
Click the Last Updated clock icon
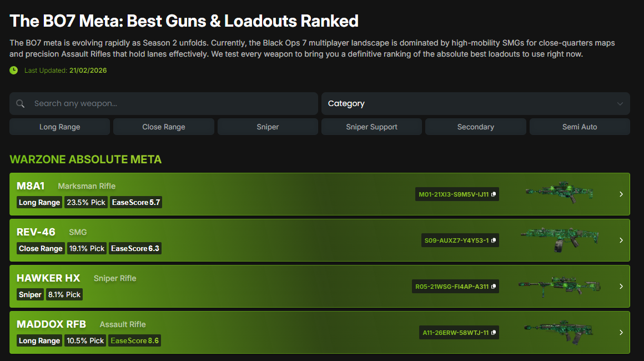pos(14,71)
